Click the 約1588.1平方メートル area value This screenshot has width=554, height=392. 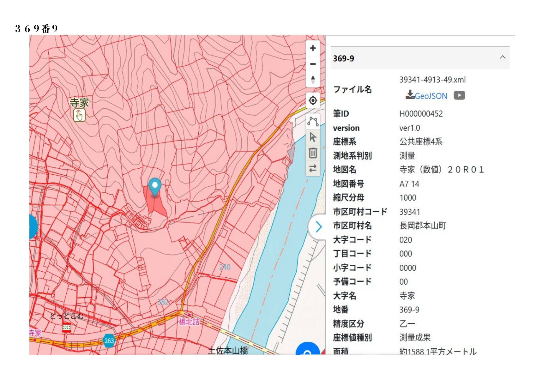[x=438, y=351]
